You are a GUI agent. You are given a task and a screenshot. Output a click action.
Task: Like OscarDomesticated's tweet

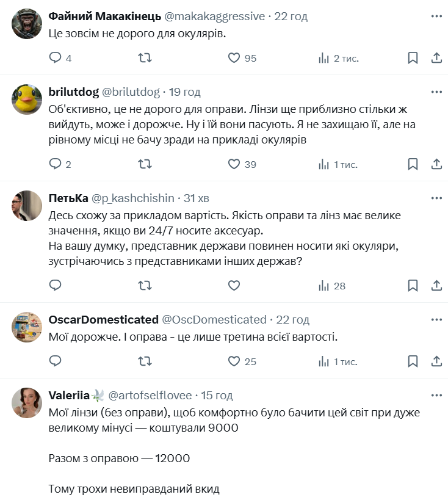pyautogui.click(x=234, y=361)
